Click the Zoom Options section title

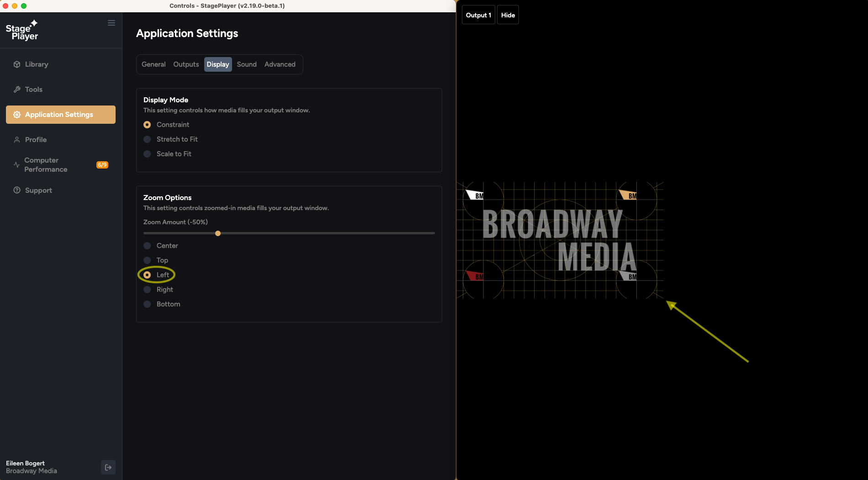pos(167,198)
